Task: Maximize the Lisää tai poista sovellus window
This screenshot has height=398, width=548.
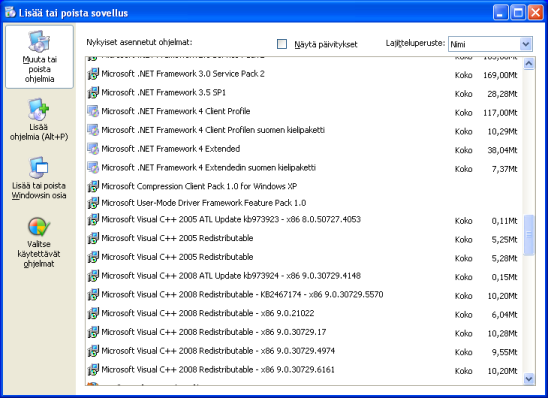Action: (x=518, y=13)
